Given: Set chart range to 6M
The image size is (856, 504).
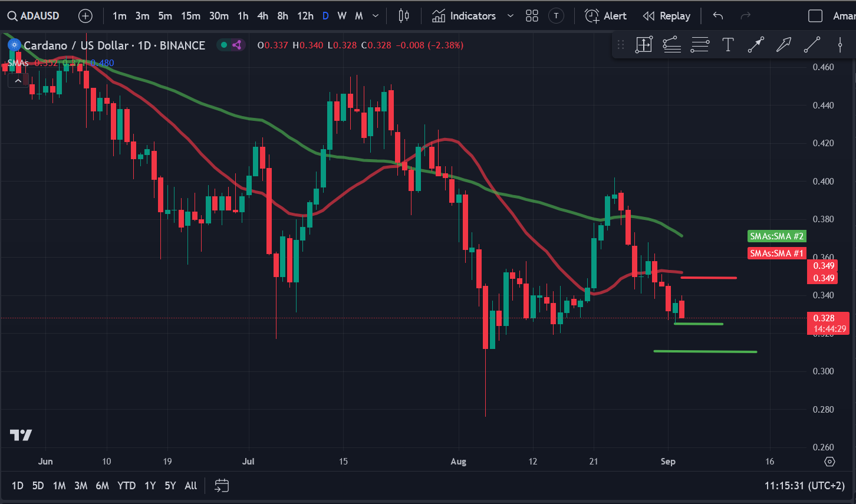Looking at the screenshot, I should (103, 486).
